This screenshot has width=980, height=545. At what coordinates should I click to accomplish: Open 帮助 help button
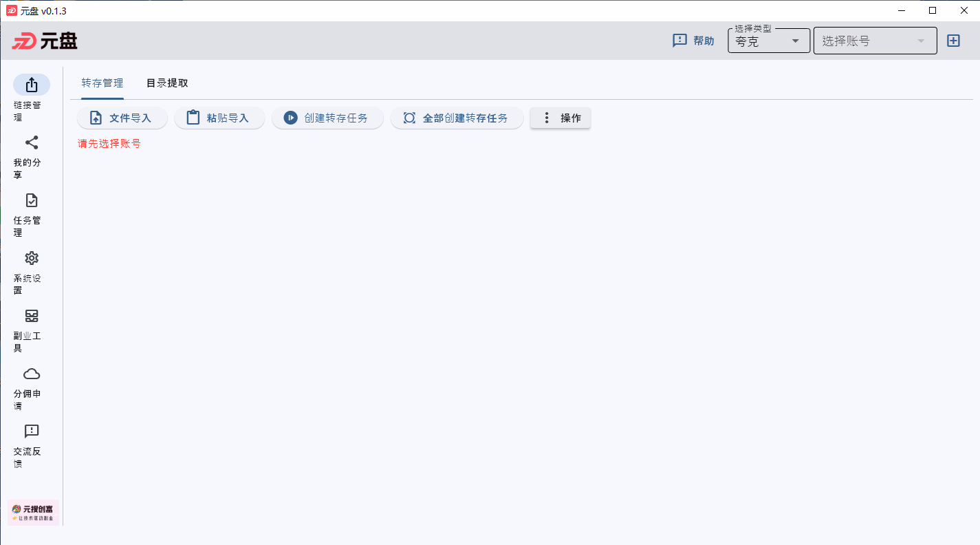pos(693,41)
